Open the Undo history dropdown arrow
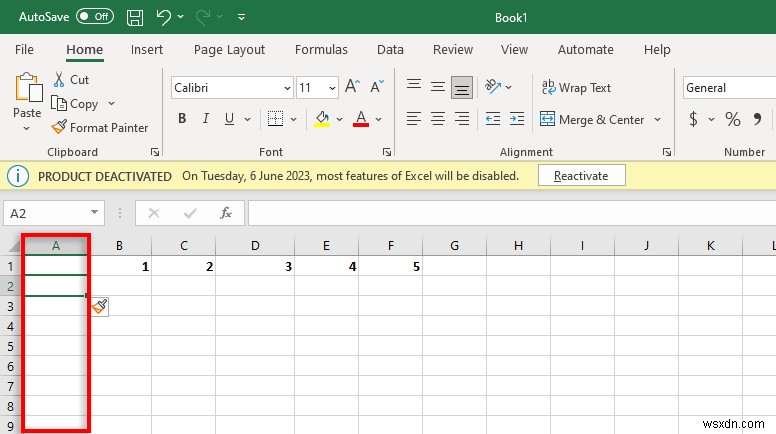776x434 pixels. pyautogui.click(x=181, y=17)
